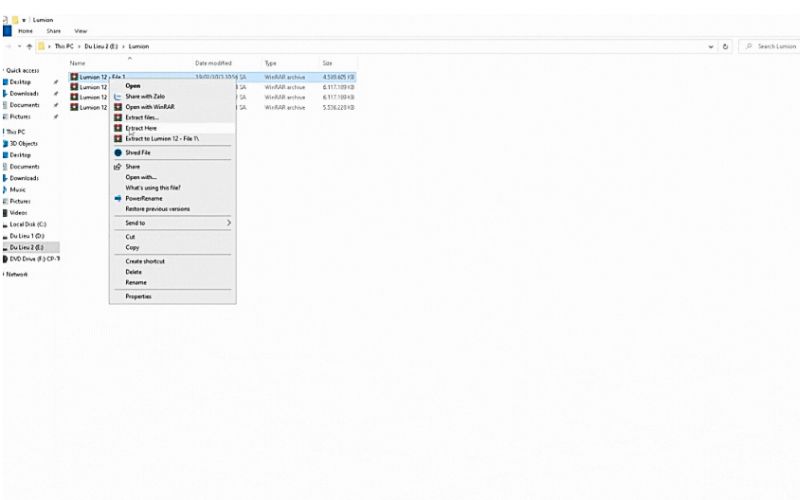The width and height of the screenshot is (800, 500).
Task: Choose Delete in the context menu
Action: (x=134, y=272)
